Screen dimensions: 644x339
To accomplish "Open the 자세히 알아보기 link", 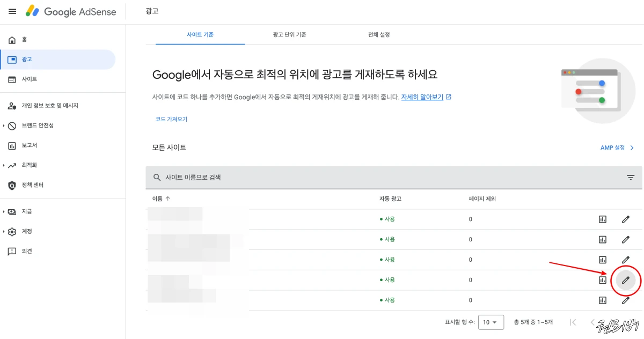I will tap(421, 97).
